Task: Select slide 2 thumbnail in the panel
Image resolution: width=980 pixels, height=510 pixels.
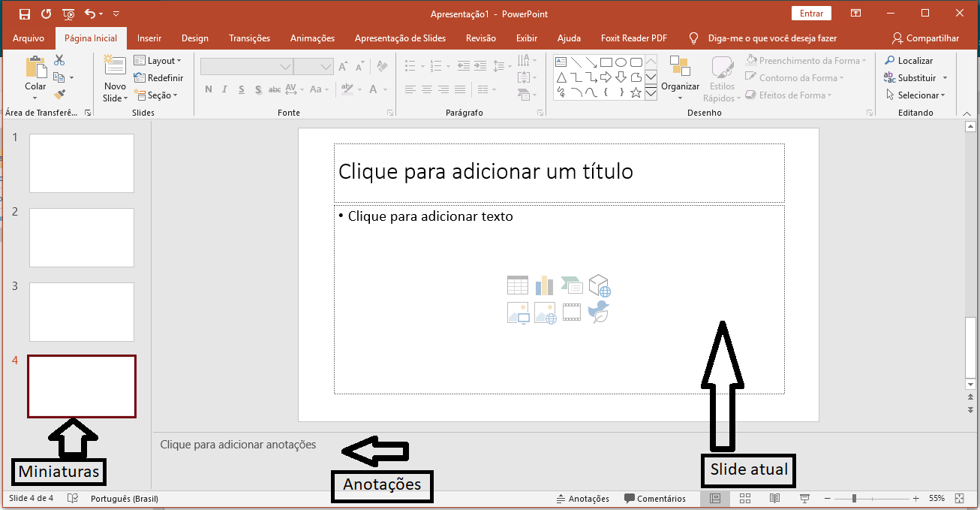Action: (x=82, y=237)
